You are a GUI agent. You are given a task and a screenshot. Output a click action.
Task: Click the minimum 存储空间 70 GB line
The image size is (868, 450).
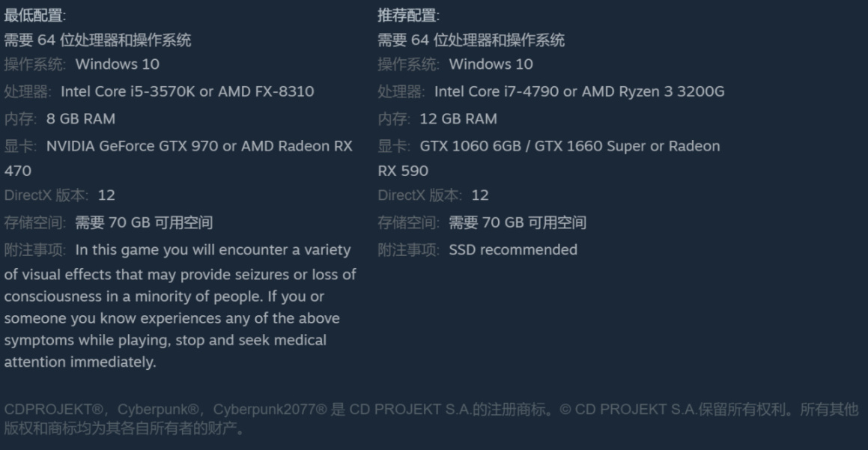click(109, 222)
